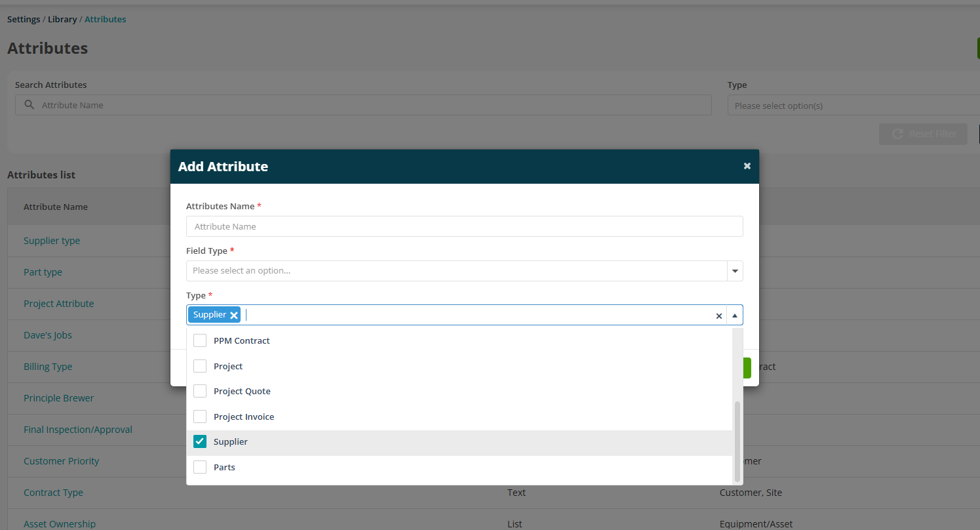Click the Reset Filter button

[923, 134]
